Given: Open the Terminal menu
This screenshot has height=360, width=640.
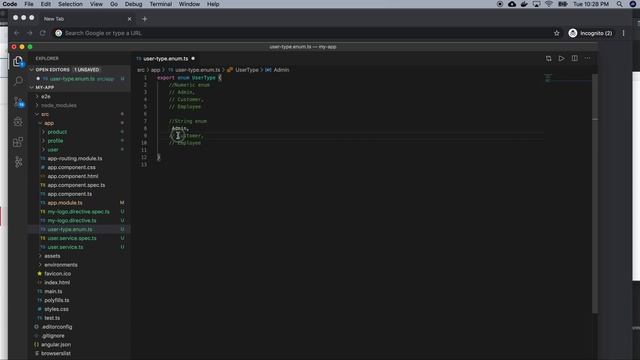Looking at the screenshot, I should tap(160, 4).
